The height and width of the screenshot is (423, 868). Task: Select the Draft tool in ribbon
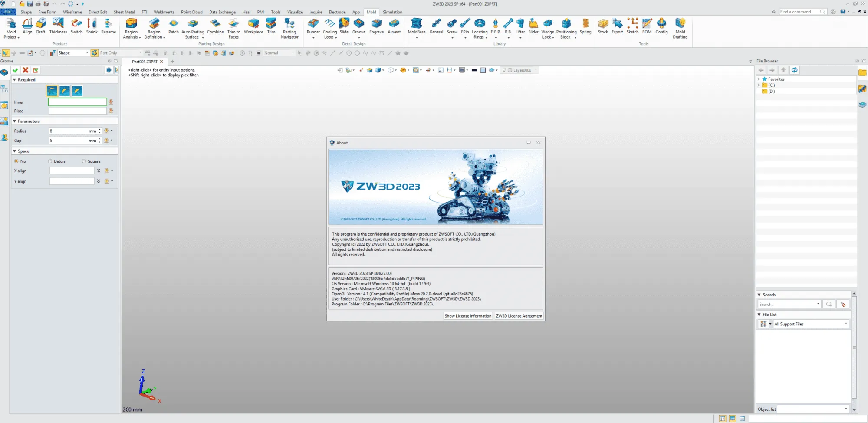click(41, 26)
